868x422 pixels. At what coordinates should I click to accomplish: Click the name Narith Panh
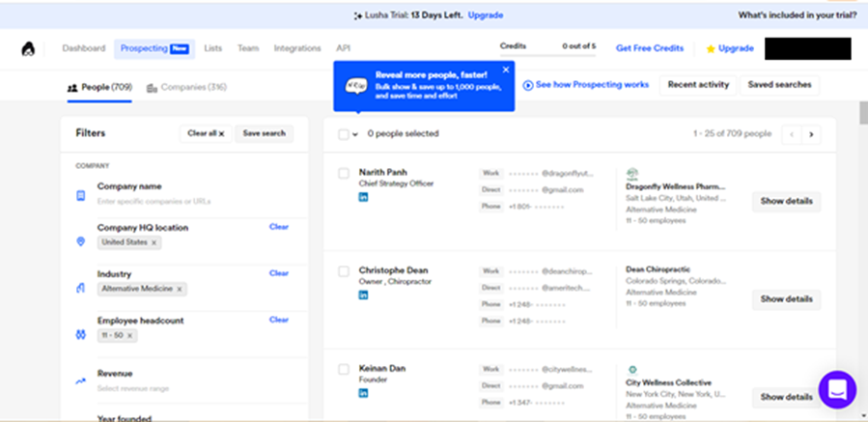click(382, 172)
